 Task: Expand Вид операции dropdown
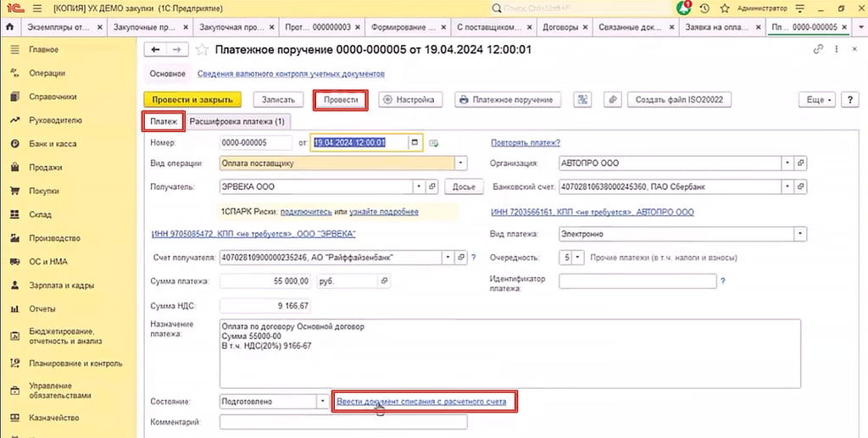coord(460,164)
